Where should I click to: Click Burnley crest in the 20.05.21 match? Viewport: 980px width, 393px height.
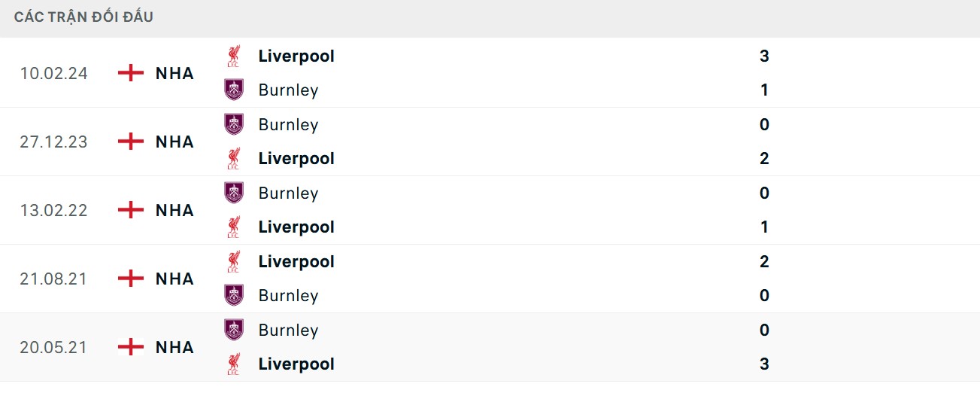[x=234, y=330]
